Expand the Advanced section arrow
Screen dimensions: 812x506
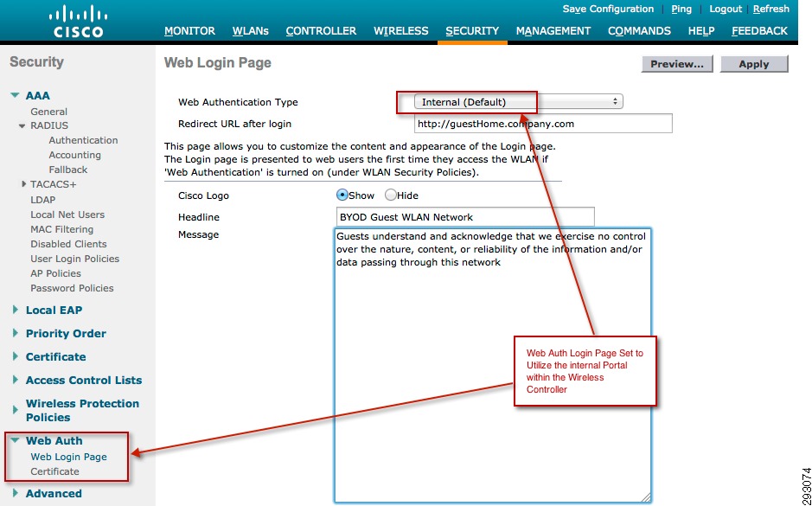click(15, 493)
